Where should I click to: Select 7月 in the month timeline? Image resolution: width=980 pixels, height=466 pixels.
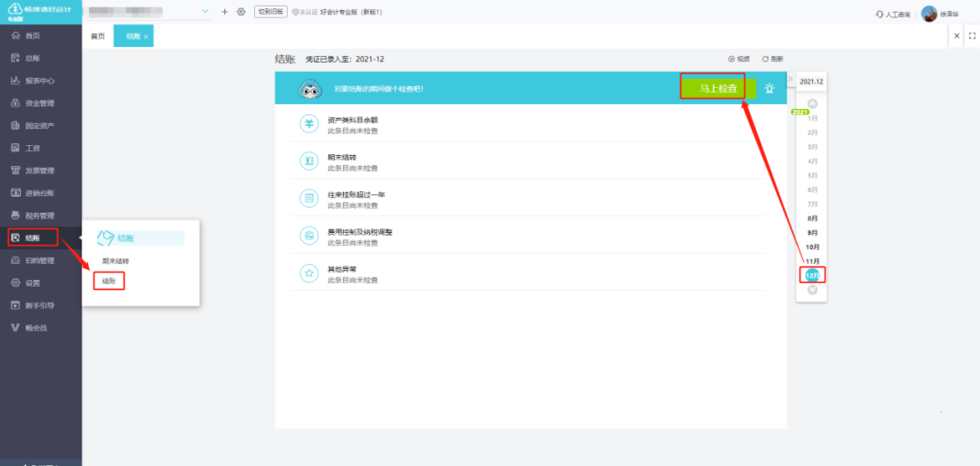(x=812, y=204)
